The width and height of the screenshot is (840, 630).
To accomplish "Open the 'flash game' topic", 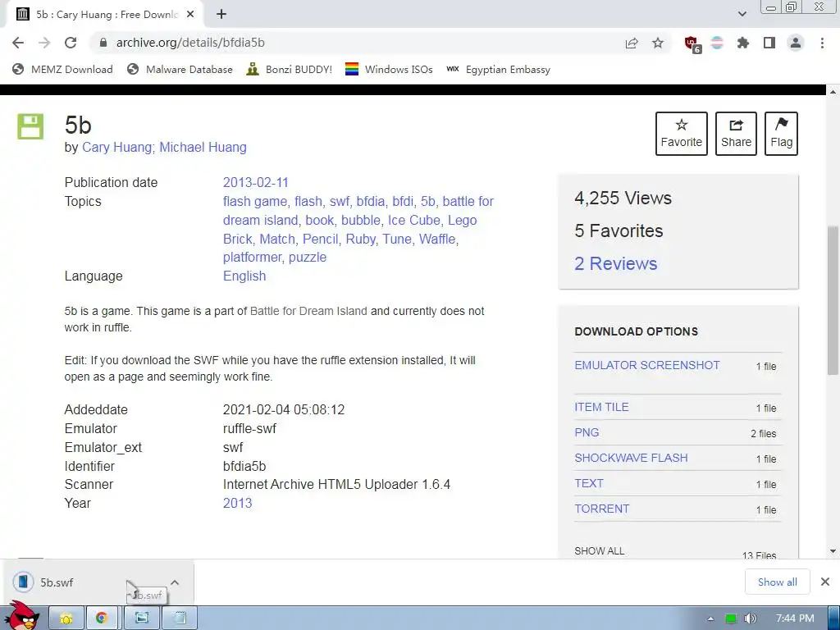I will point(255,202).
